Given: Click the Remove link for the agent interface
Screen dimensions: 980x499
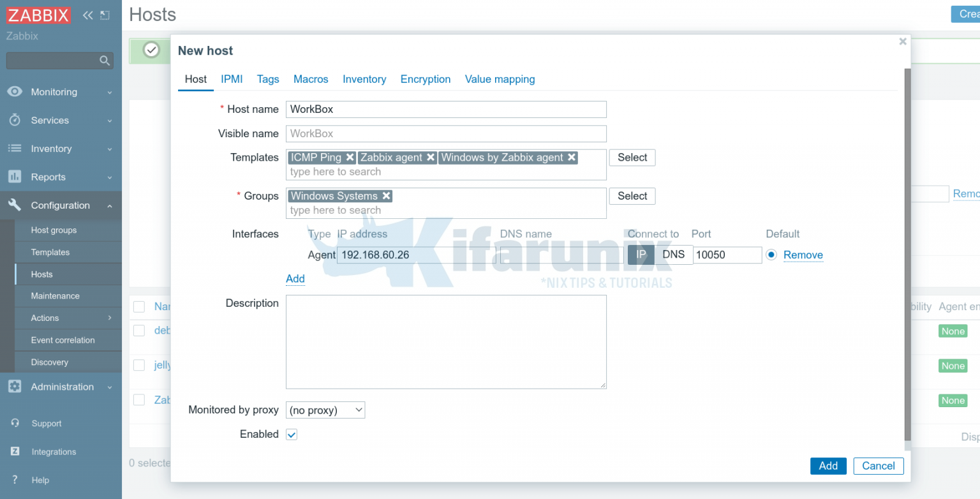Looking at the screenshot, I should click(x=803, y=255).
